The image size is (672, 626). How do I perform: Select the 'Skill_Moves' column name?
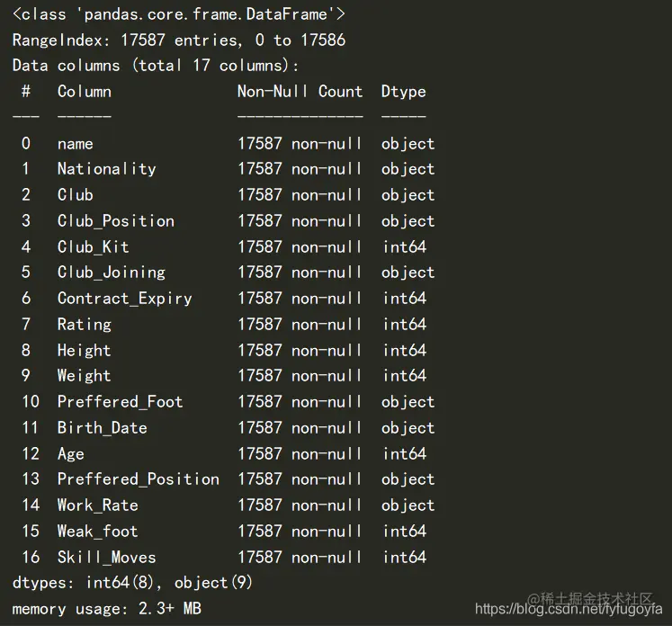point(107,557)
